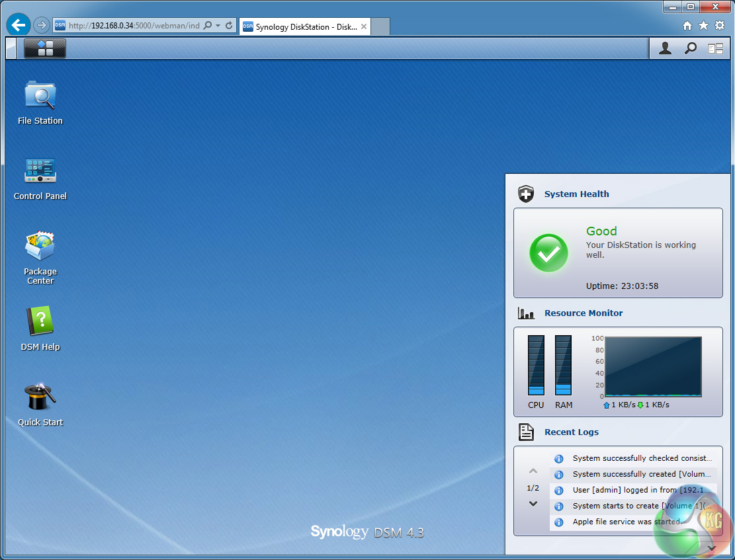Expand address bar dropdown arrow

point(218,26)
